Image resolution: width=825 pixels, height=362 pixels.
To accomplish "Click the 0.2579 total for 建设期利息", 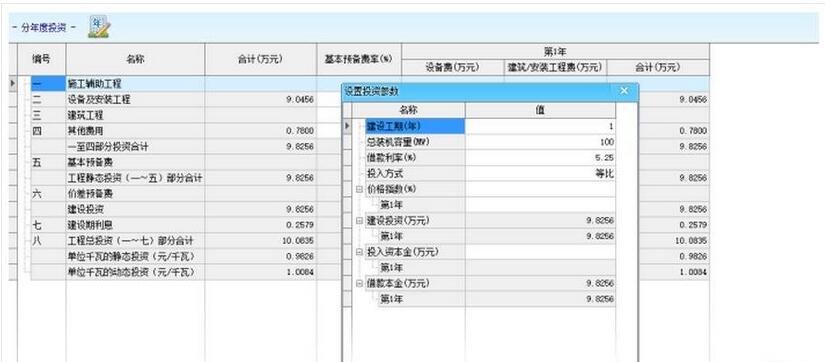I will 260,225.
